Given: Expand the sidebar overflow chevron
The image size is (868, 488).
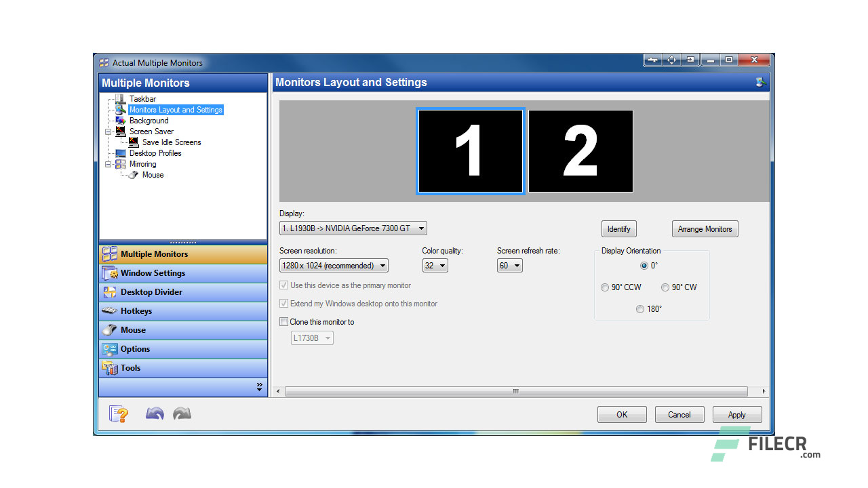Looking at the screenshot, I should coord(259,387).
